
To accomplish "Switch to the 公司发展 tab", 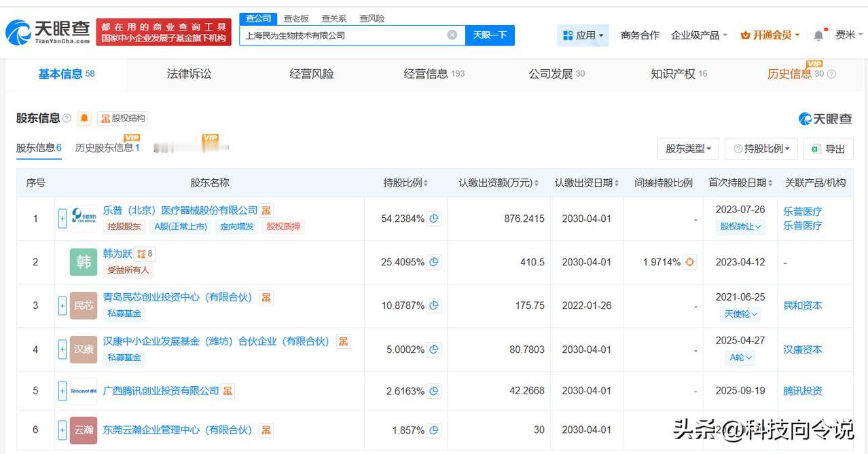I will click(556, 74).
